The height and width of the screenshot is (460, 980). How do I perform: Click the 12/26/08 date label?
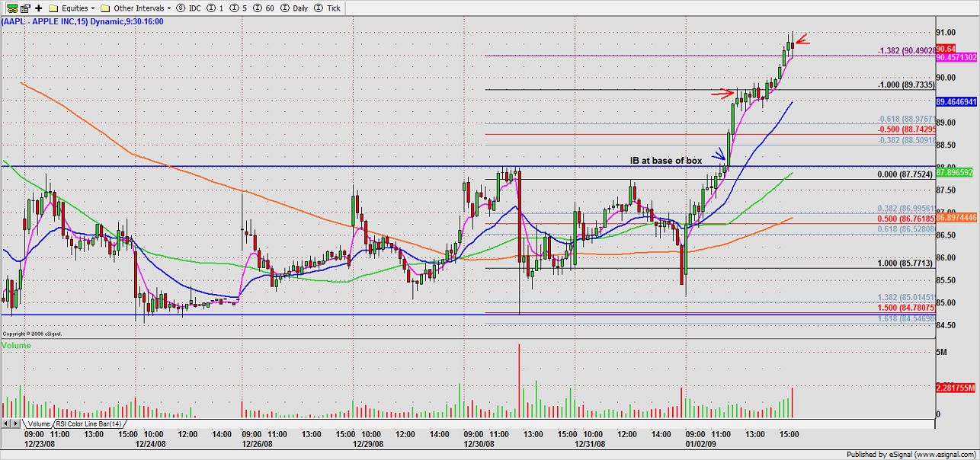pos(258,442)
